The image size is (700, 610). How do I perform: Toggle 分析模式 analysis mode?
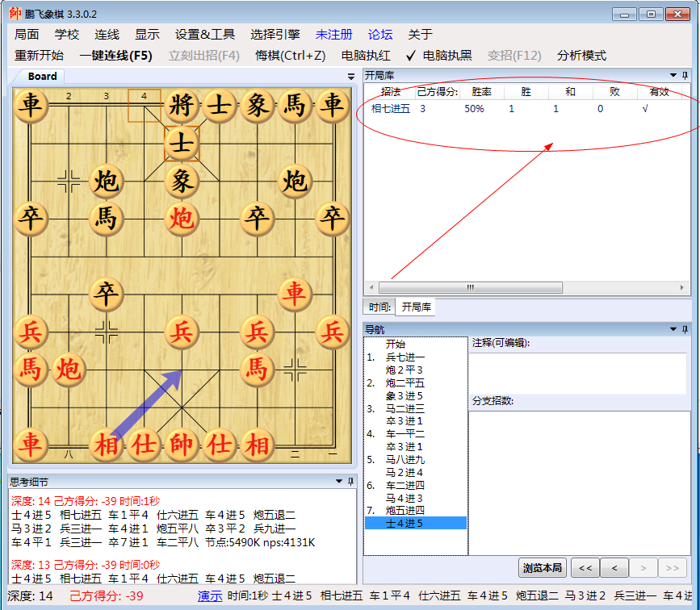581,56
